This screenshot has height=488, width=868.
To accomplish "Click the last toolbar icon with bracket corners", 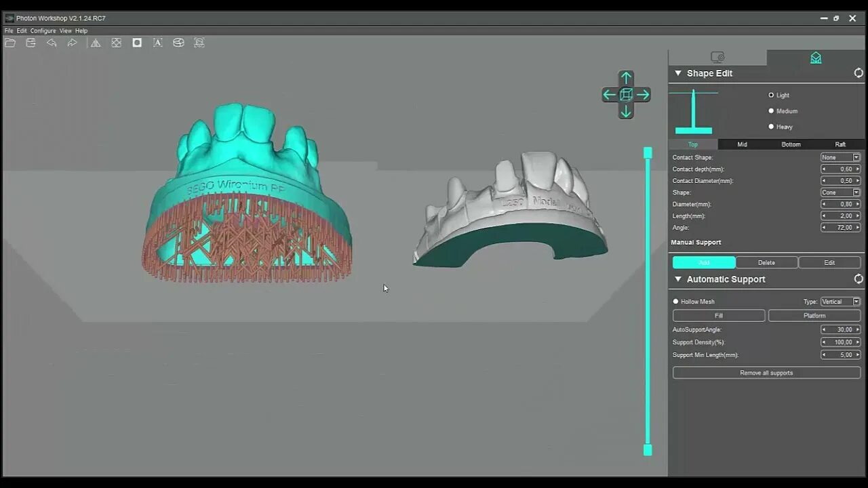I will (199, 43).
